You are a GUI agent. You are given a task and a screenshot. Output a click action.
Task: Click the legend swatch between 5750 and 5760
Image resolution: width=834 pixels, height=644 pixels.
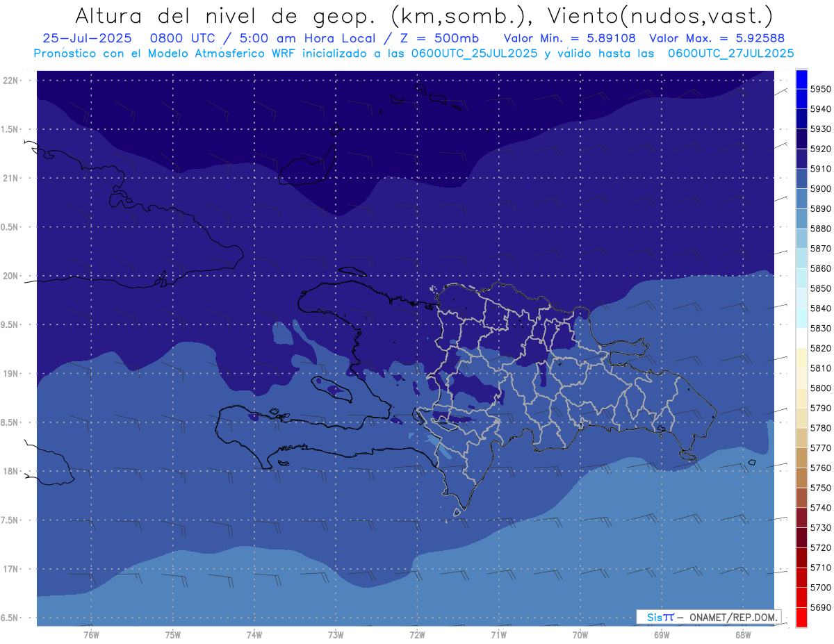[801, 477]
